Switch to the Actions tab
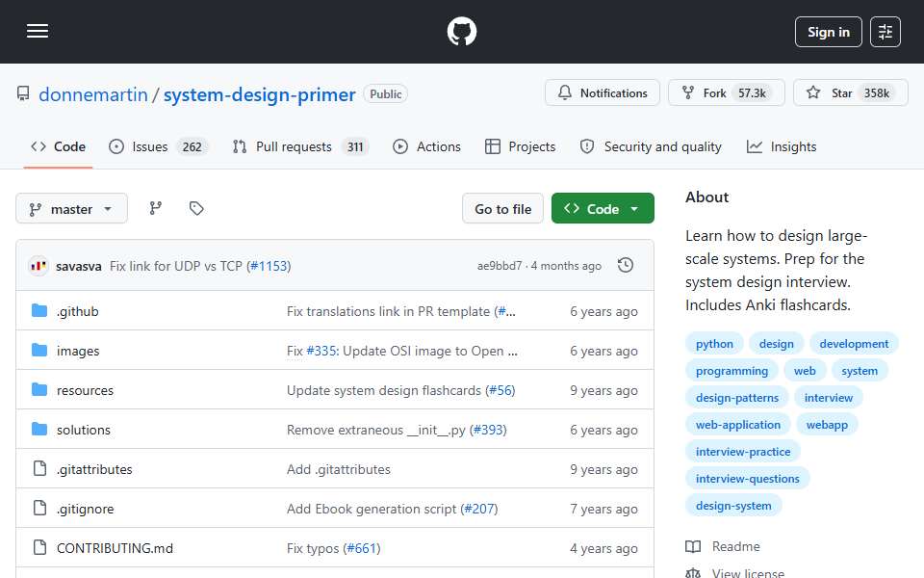The height and width of the screenshot is (578, 924). tap(426, 146)
